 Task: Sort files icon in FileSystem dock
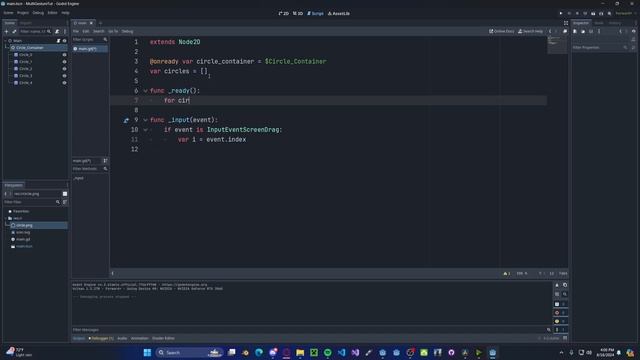coord(65,202)
